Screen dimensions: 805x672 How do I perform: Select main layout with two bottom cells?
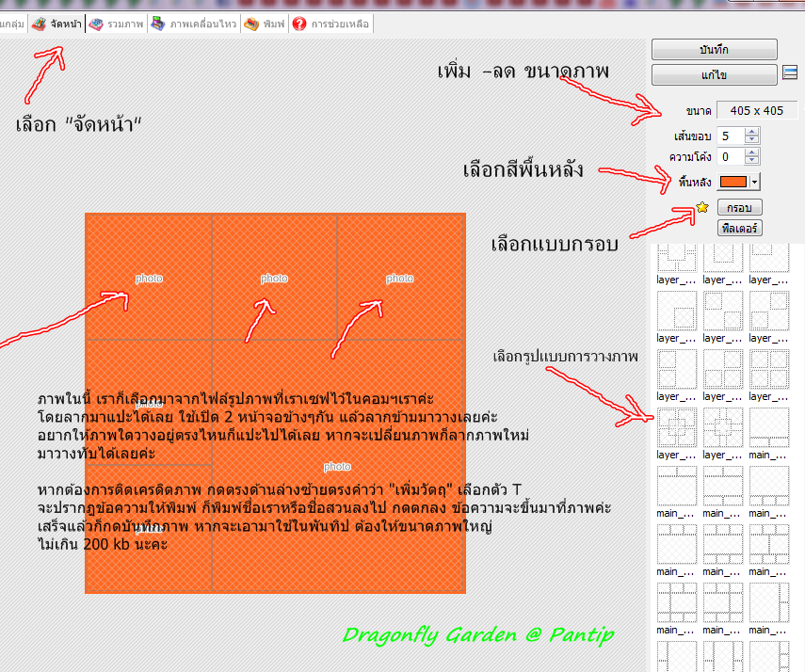pyautogui.click(x=769, y=427)
